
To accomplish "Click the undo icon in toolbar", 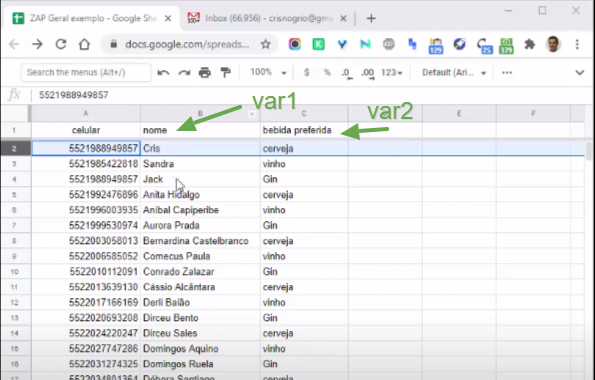I will click(163, 73).
